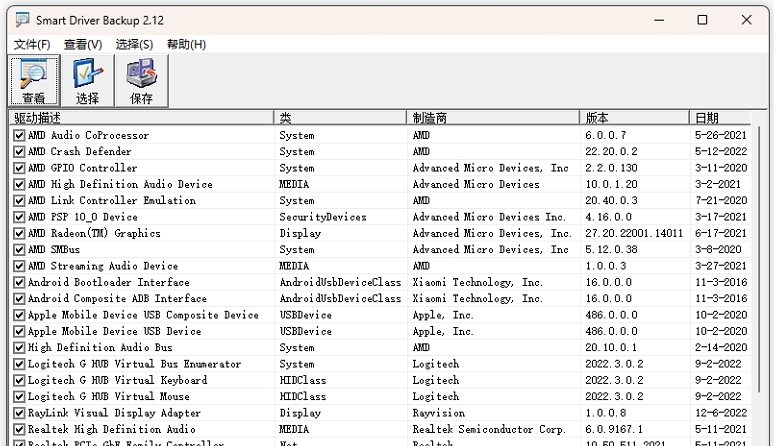The width and height of the screenshot is (774, 446).
Task: Click the 选择 checkmark toolbar icon
Action: [87, 81]
